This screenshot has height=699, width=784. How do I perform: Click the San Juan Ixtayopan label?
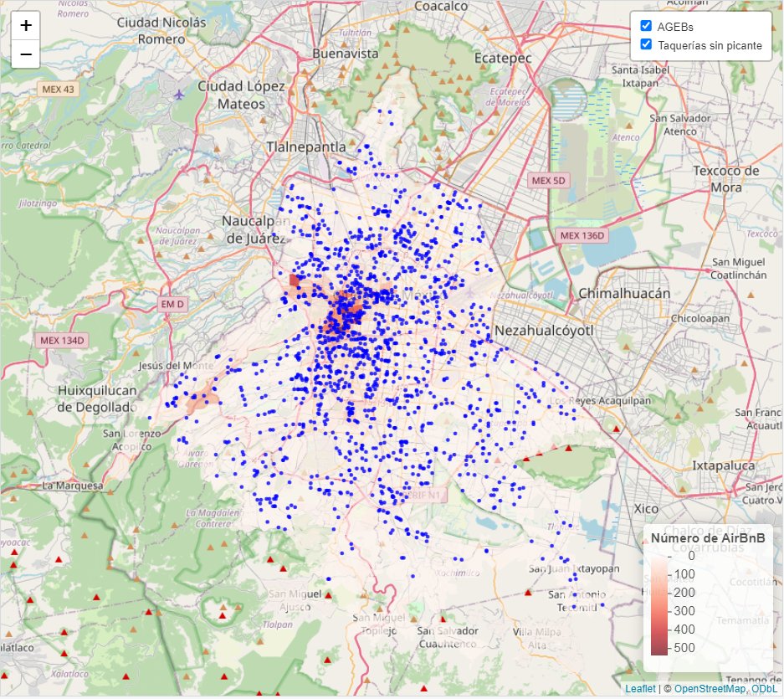[574, 569]
